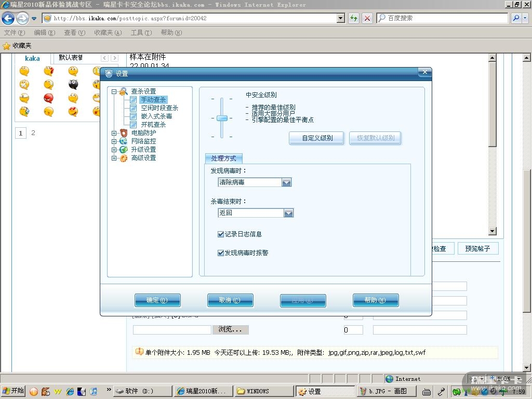Click the 电脑防护 shield icon
The height and width of the screenshot is (399, 532).
(124, 132)
